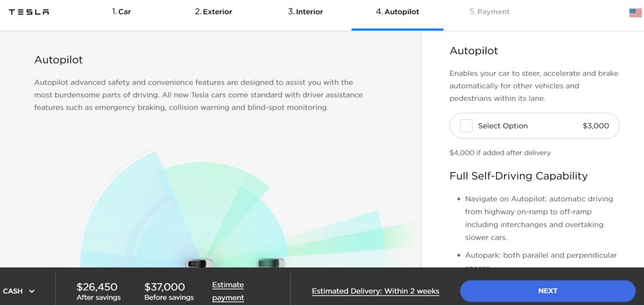The image size is (644, 305).
Task: Click the green car in the sensor illustration
Action: click(x=271, y=263)
